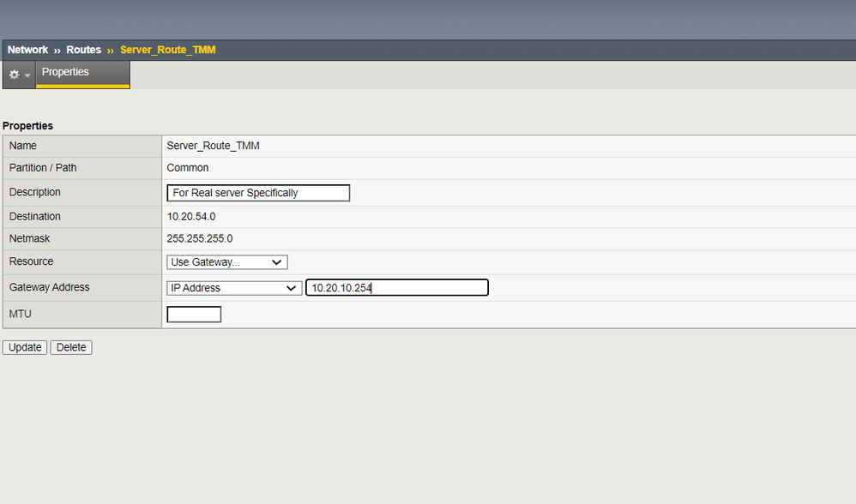
Task: Click the Update button
Action: (25, 347)
